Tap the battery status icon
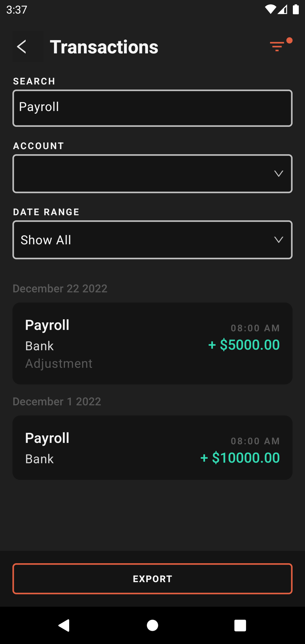This screenshot has height=644, width=305. (x=296, y=10)
